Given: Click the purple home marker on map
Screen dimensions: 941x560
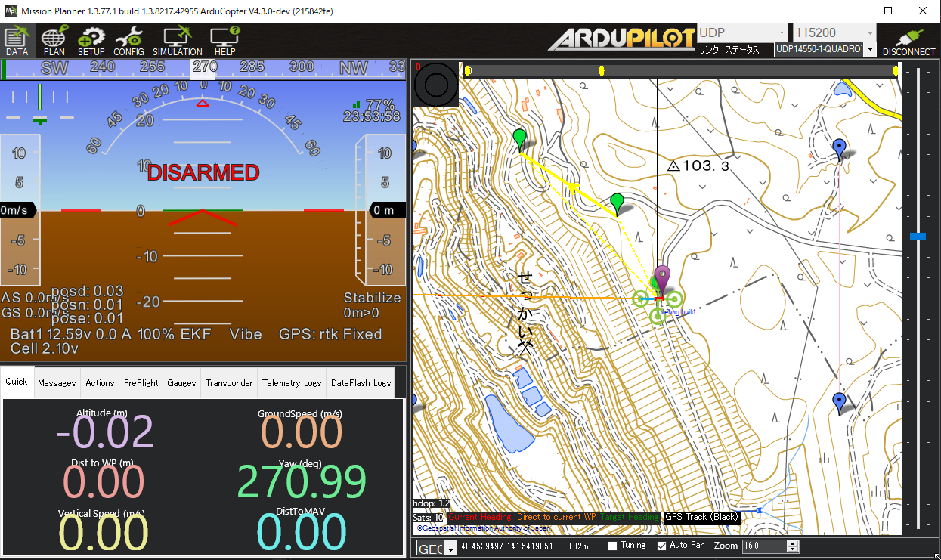Looking at the screenshot, I should click(x=662, y=278).
